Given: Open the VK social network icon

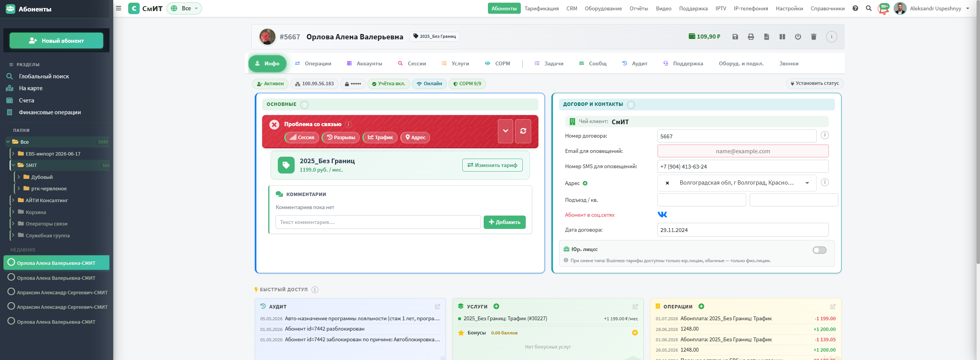Looking at the screenshot, I should tap(662, 214).
